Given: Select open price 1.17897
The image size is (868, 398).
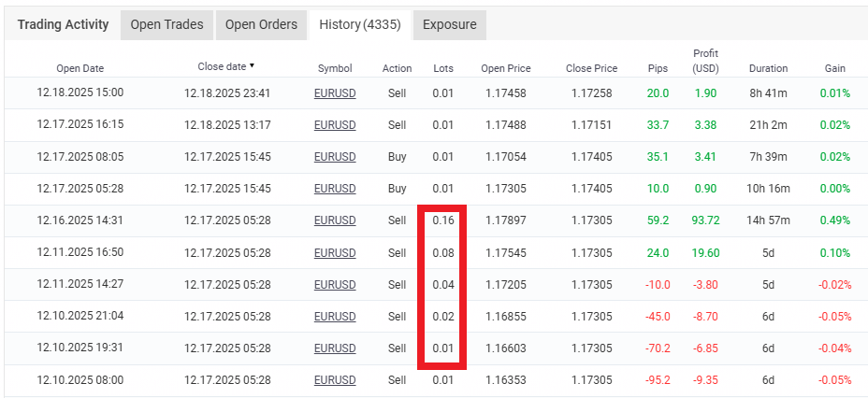Looking at the screenshot, I should tap(506, 220).
